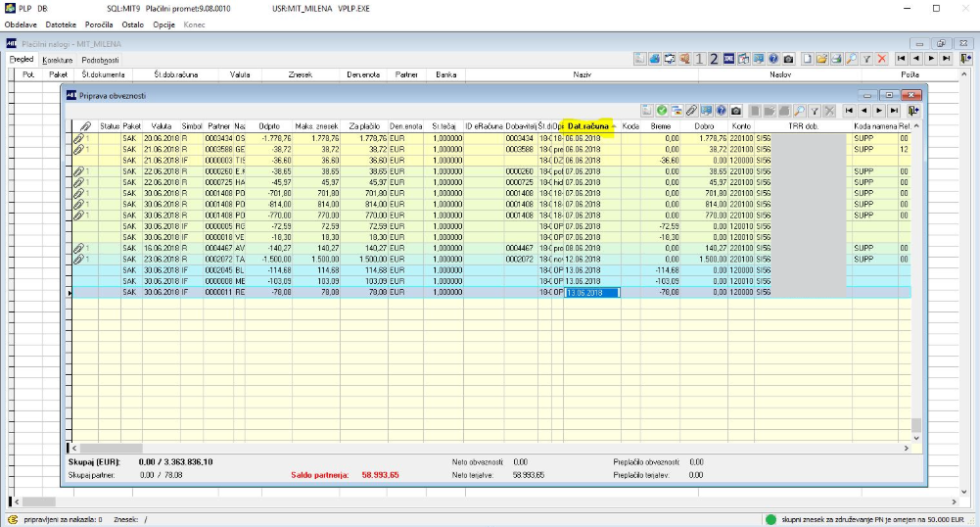Click the magnifier search icon in Plačilni nalogi toolbar
Screen dimensions: 980x527
[x=851, y=59]
